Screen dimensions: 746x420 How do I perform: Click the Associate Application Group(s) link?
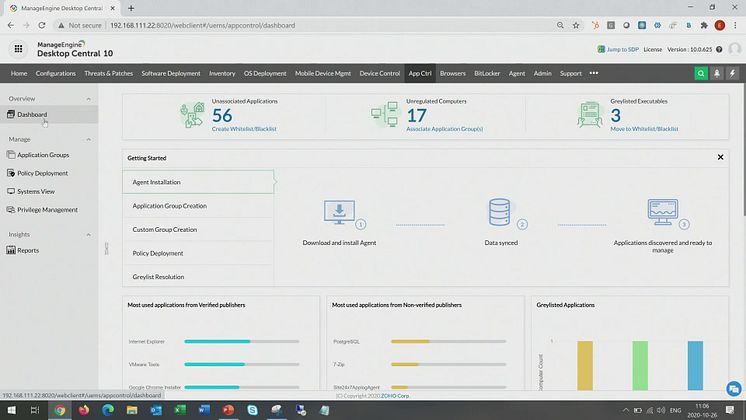tap(444, 129)
